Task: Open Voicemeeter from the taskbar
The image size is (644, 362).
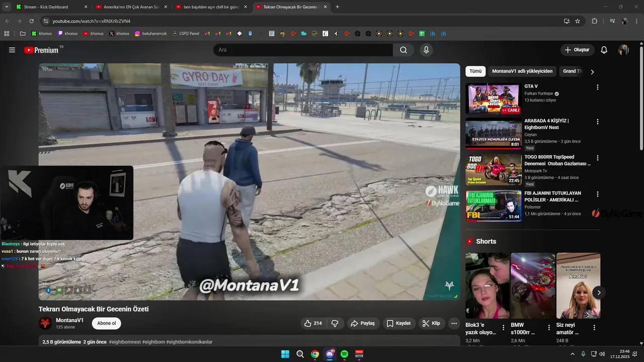Action: 359,354
